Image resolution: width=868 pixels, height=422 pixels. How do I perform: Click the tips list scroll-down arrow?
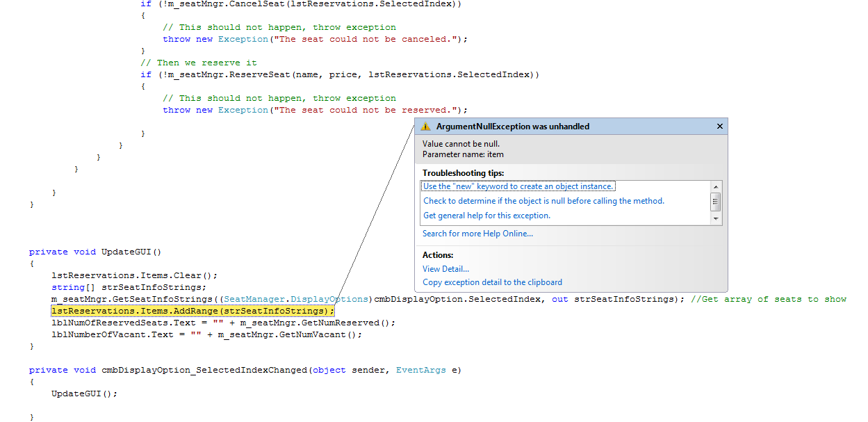[716, 219]
